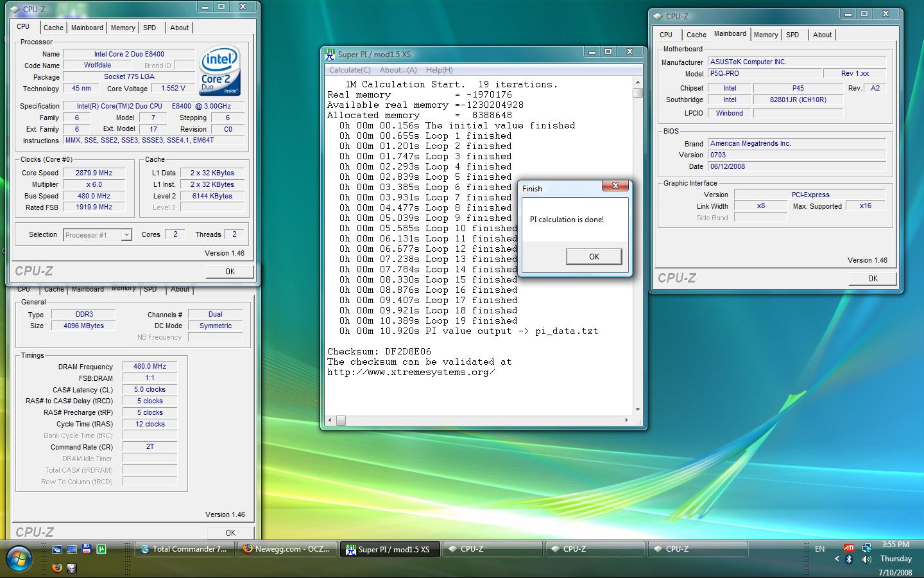Click the Super PI vertical scrollbar up arrow
Viewport: 924px width, 578px height.
click(637, 82)
